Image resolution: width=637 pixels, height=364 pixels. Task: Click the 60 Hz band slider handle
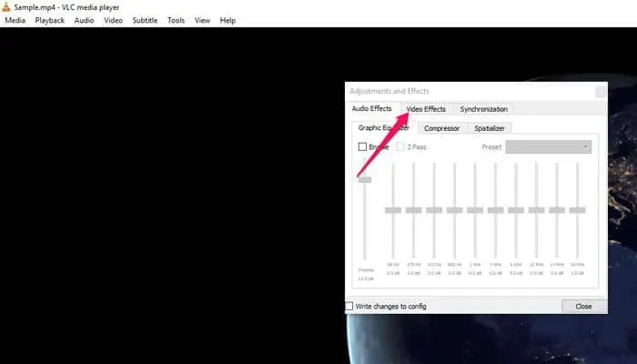(x=392, y=210)
